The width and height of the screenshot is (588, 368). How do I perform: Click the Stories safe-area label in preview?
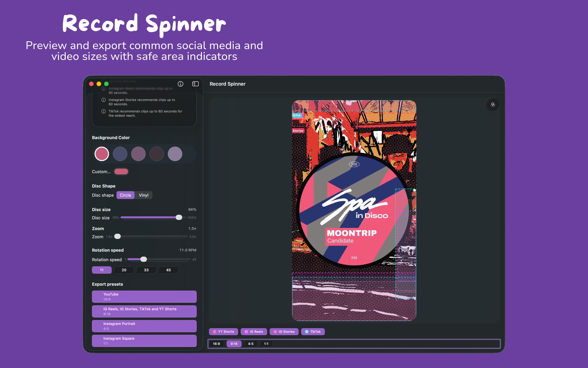pyautogui.click(x=298, y=131)
